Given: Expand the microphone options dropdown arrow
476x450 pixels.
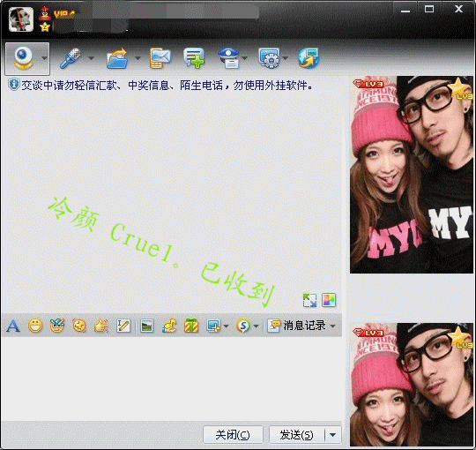Looking at the screenshot, I should [91, 57].
